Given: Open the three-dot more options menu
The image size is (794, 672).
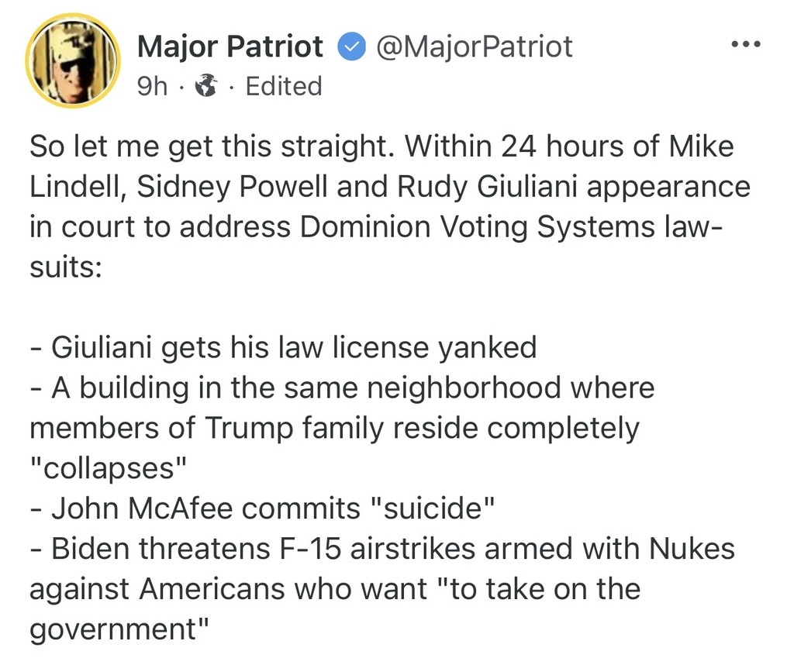Looking at the screenshot, I should click(x=747, y=44).
